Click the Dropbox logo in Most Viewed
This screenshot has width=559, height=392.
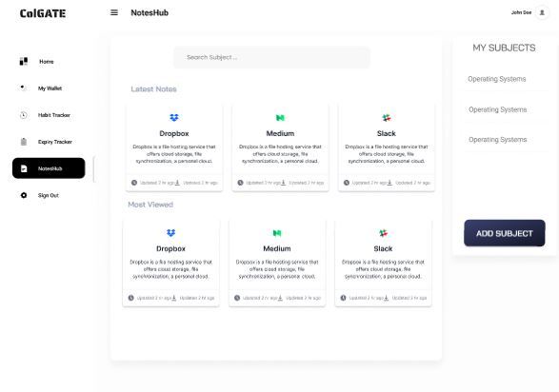170,233
